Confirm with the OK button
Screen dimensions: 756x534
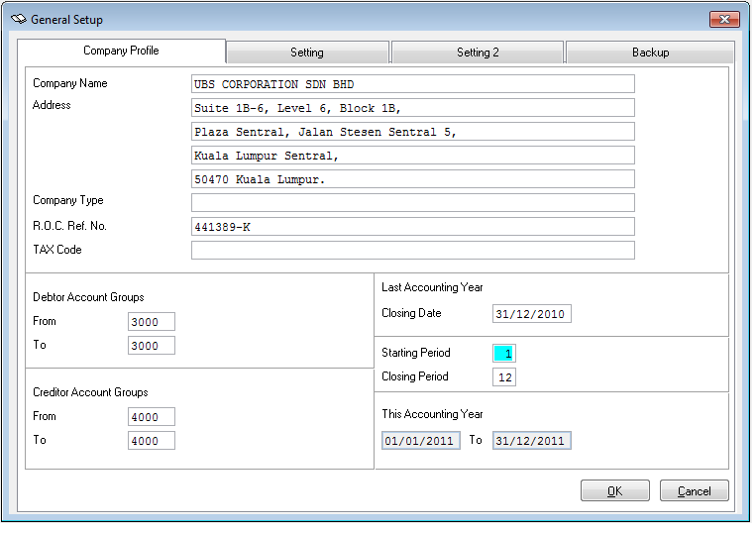[x=614, y=490]
